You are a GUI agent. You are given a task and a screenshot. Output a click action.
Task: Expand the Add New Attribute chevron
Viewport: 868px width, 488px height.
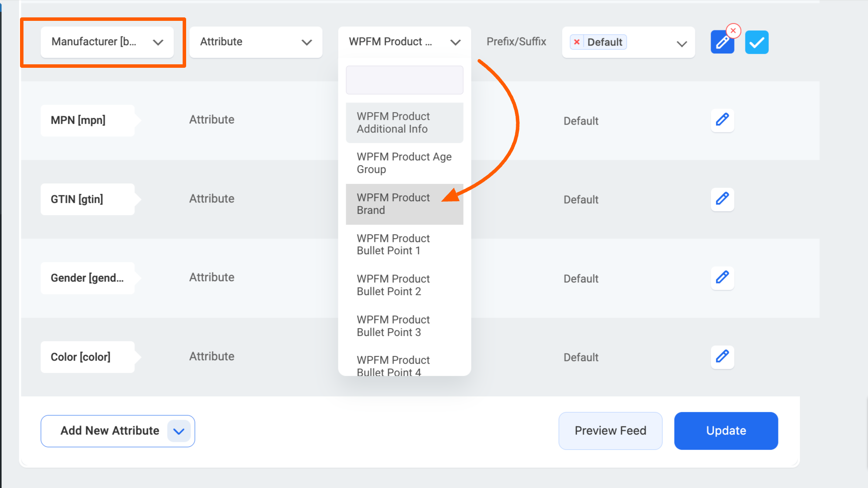[x=179, y=431]
